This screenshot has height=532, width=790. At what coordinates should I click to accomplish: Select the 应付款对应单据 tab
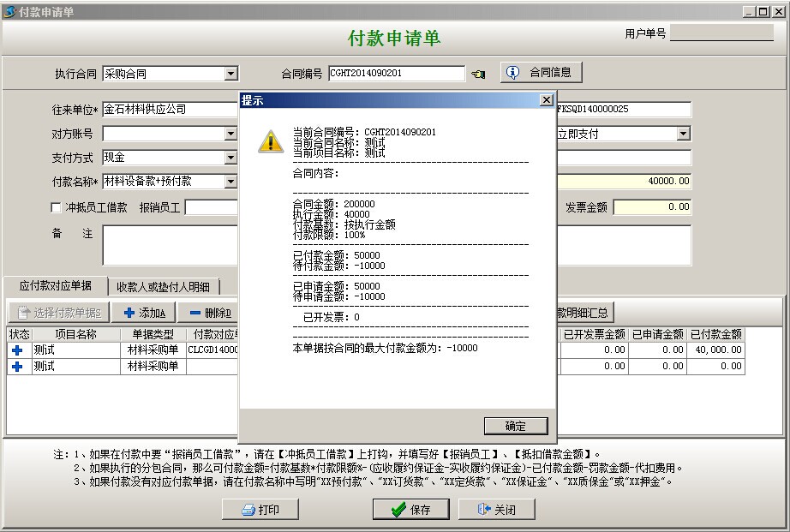tap(55, 286)
